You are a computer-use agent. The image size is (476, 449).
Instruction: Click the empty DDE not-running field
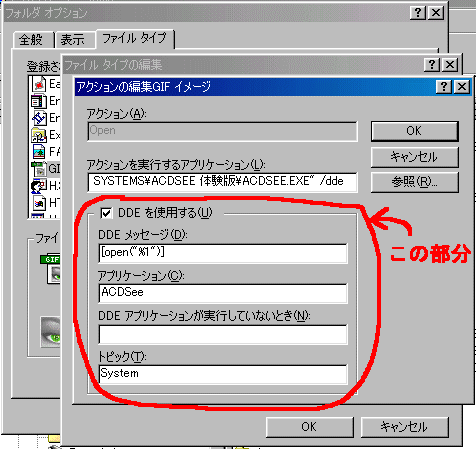[223, 334]
